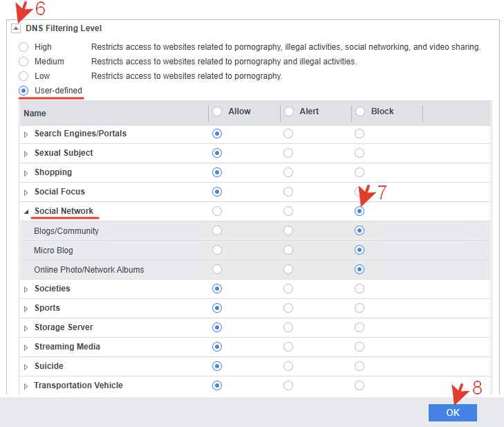Set Shopping to Block
The width and height of the screenshot is (504, 427).
(x=360, y=172)
